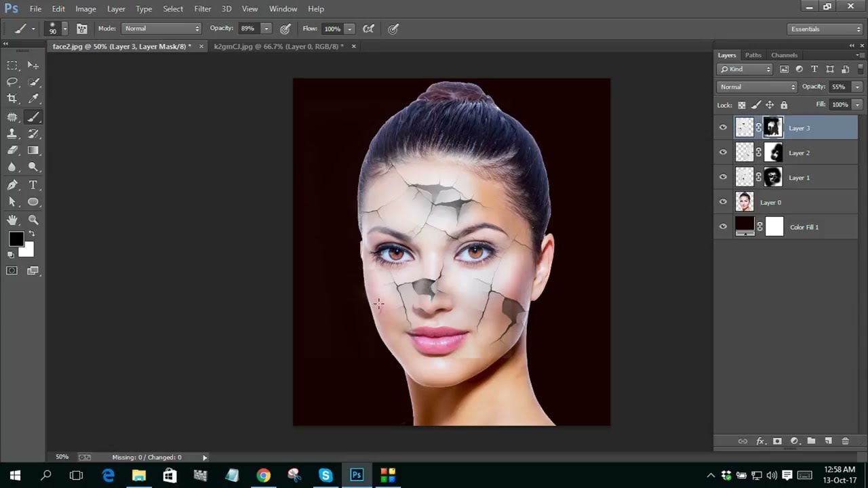Create a new layer
Screen dimensions: 868x488
tap(828, 441)
